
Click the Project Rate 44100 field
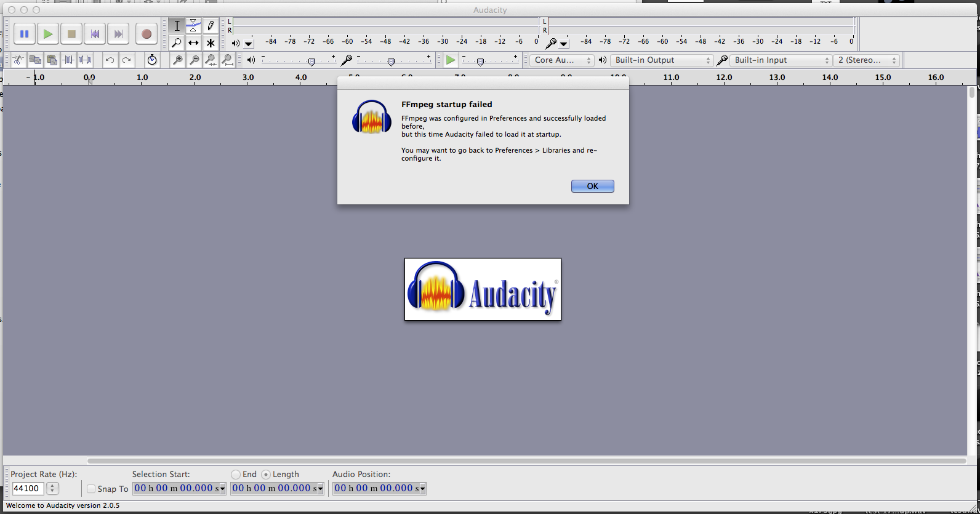[x=28, y=488]
